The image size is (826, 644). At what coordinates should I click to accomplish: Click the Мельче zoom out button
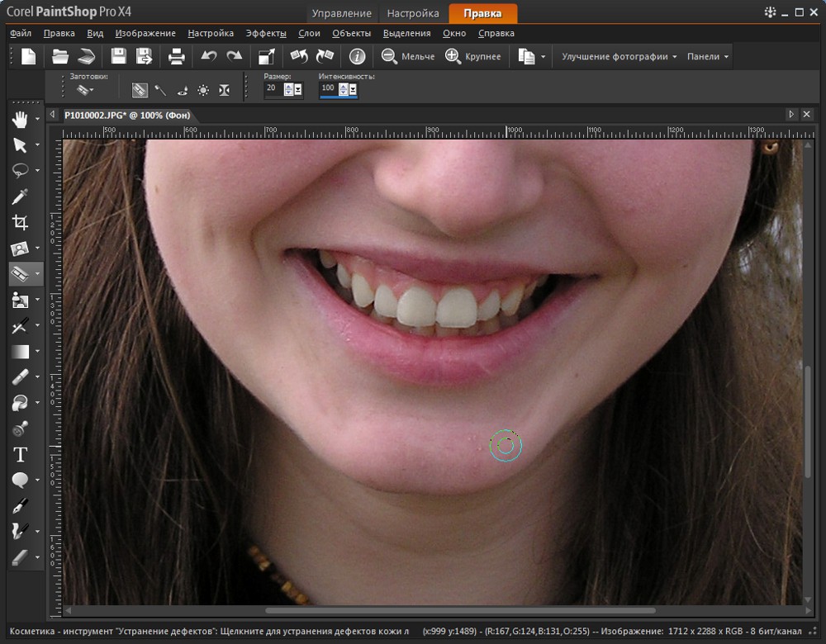pos(408,56)
